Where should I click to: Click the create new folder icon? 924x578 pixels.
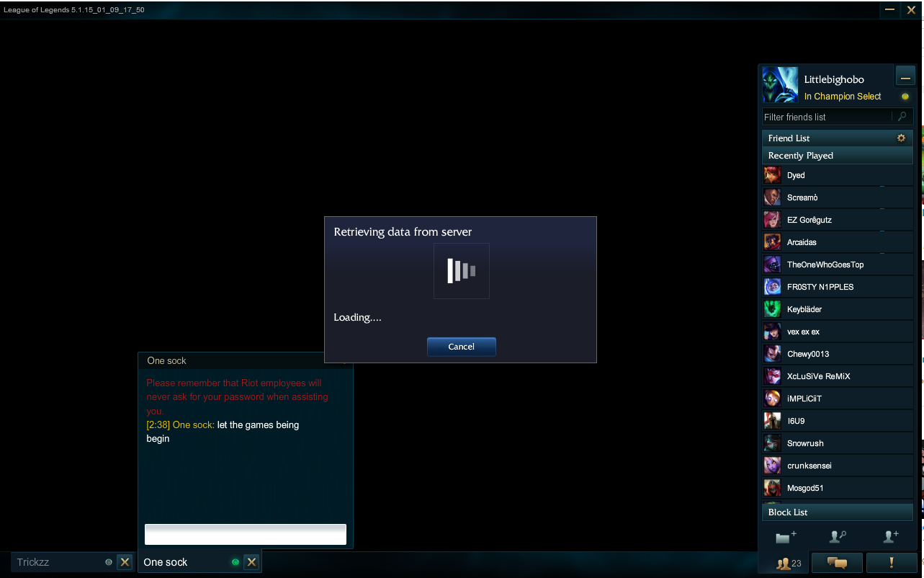786,537
